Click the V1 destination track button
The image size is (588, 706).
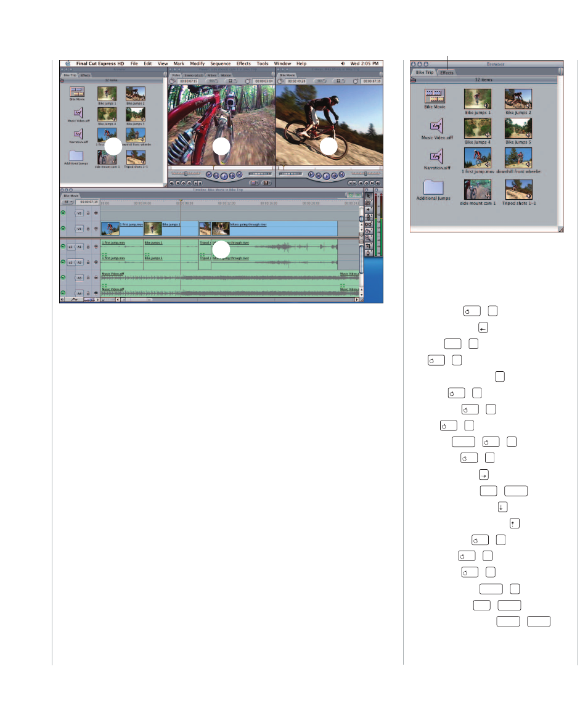point(80,229)
